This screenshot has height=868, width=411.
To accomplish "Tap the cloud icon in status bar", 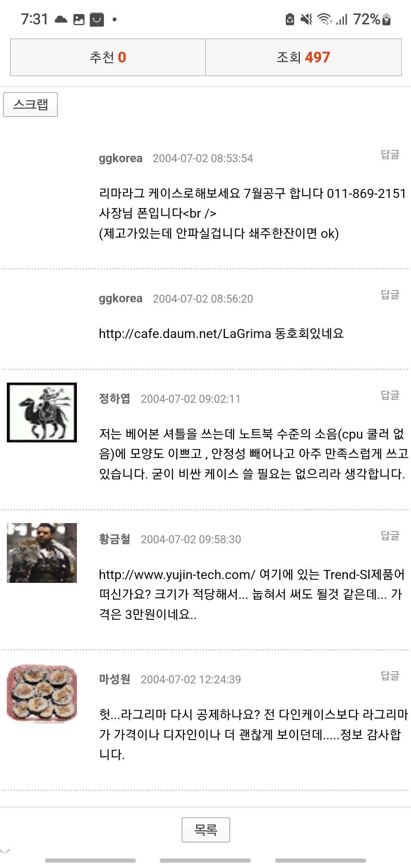I will [61, 19].
